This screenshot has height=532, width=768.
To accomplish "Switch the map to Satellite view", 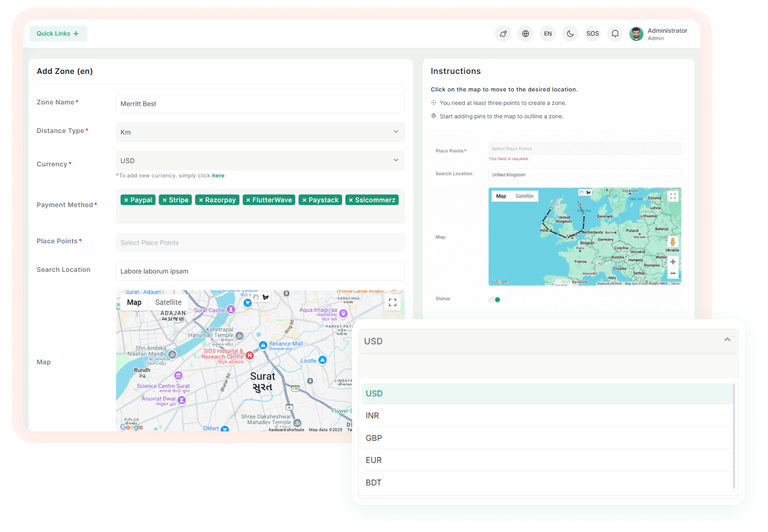I will pyautogui.click(x=168, y=302).
